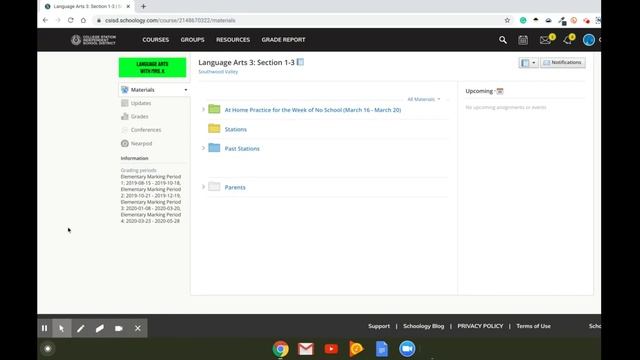Open the GRADE REPORT page
Screen dimensions: 640x360
(x=283, y=40)
